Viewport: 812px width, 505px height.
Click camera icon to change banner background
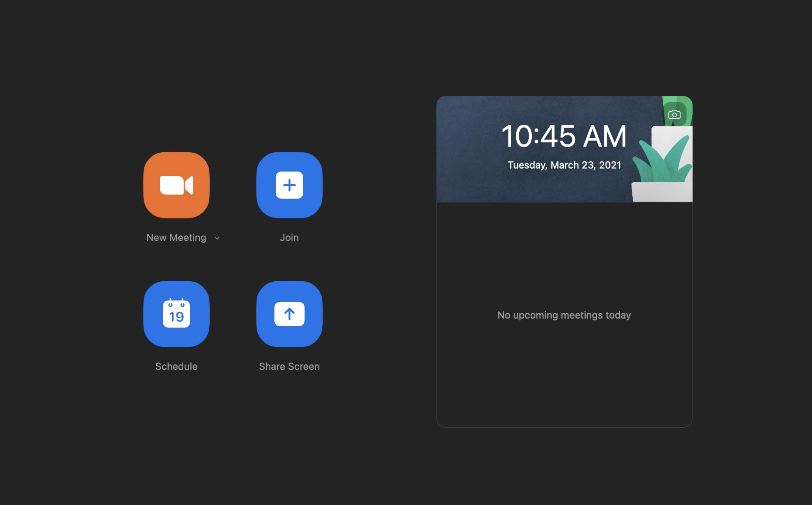click(x=674, y=115)
